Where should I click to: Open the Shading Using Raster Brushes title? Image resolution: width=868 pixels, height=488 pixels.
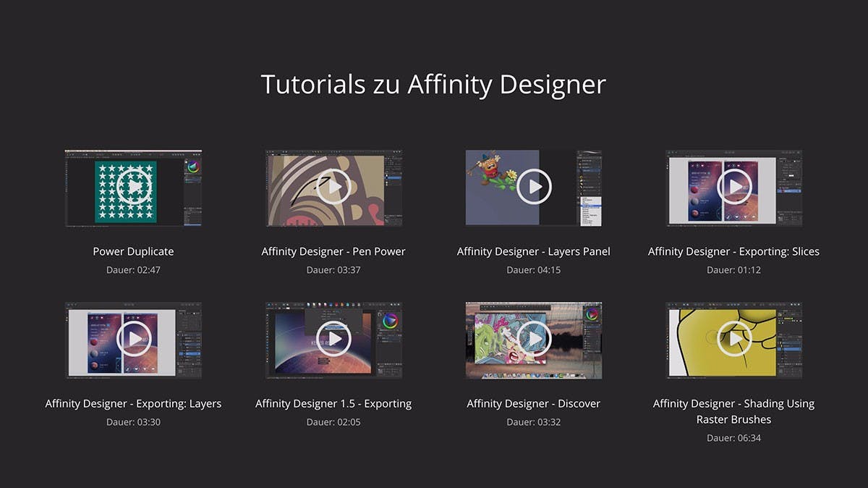pos(734,412)
